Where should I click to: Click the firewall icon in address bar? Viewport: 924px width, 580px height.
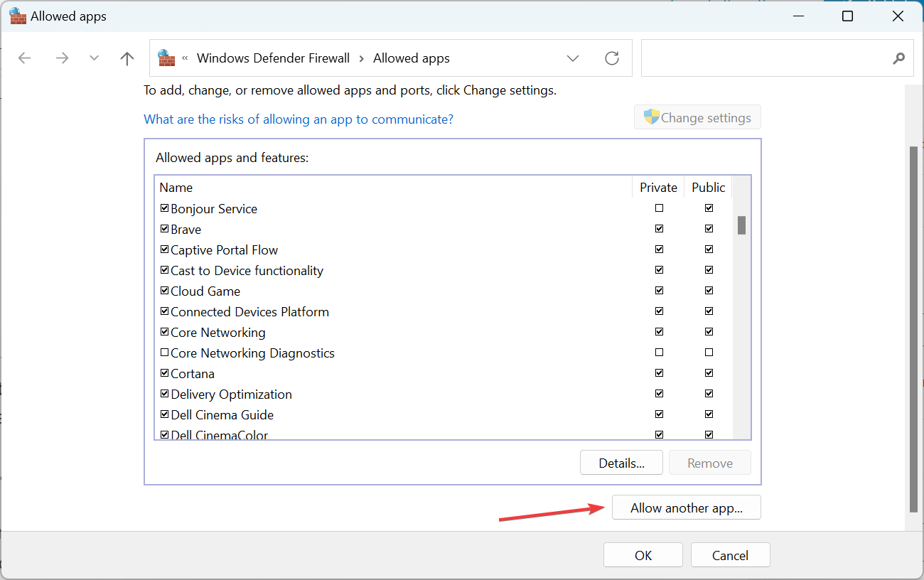coord(166,58)
